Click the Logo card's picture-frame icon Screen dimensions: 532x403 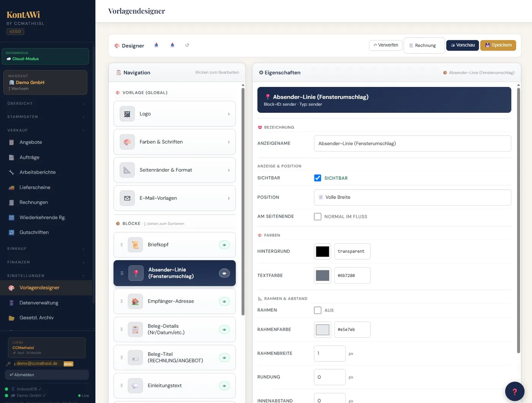click(x=127, y=114)
